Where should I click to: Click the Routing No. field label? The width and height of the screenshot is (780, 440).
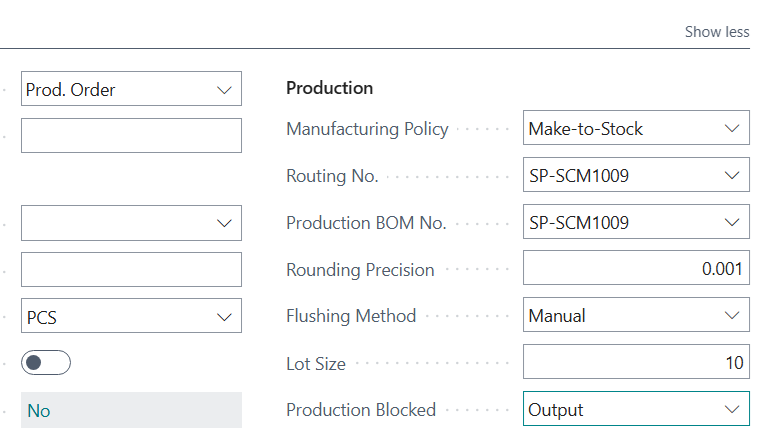coord(332,176)
